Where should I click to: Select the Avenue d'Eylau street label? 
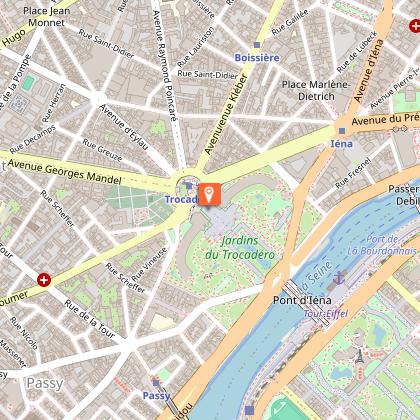[123, 127]
